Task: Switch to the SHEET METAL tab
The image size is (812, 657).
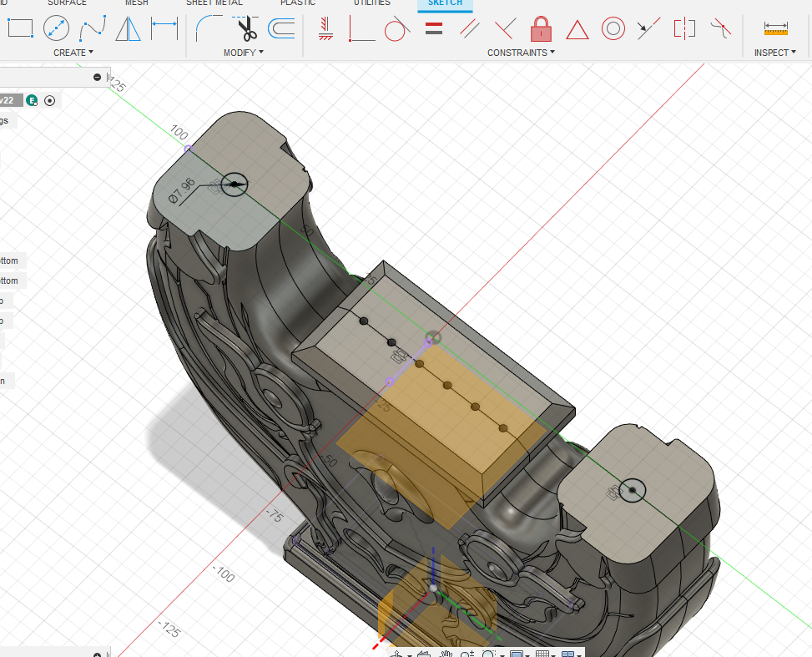Action: pos(214,3)
